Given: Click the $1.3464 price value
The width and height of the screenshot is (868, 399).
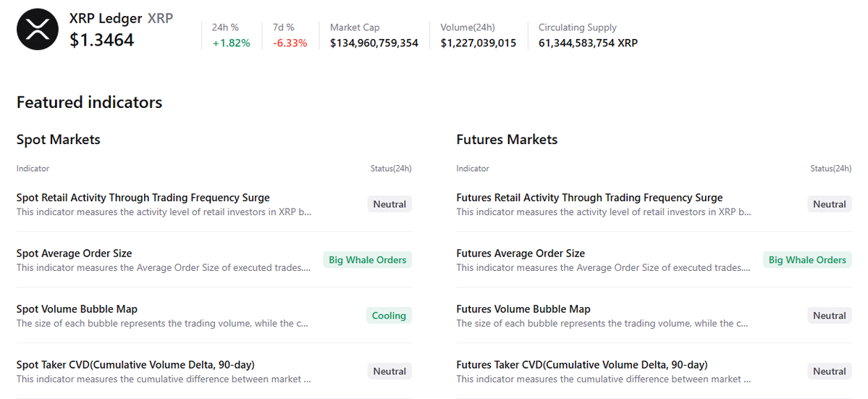Looking at the screenshot, I should [102, 40].
